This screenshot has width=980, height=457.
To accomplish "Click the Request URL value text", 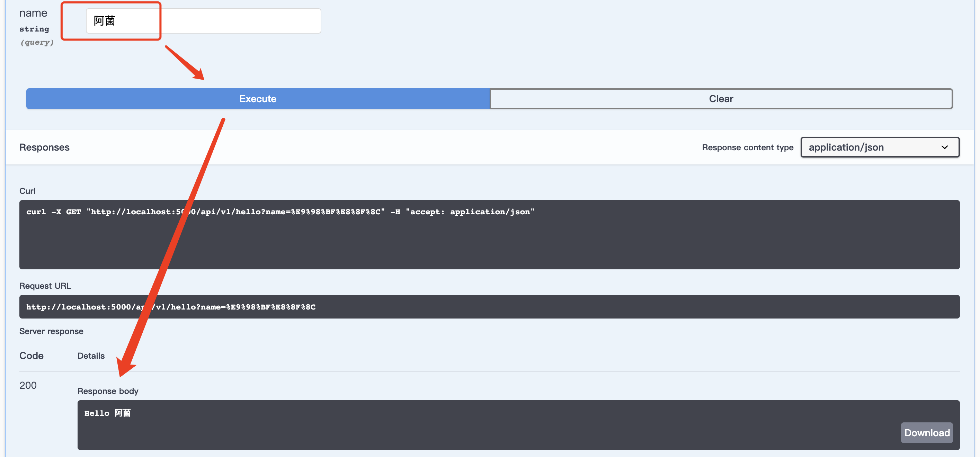I will tap(171, 307).
